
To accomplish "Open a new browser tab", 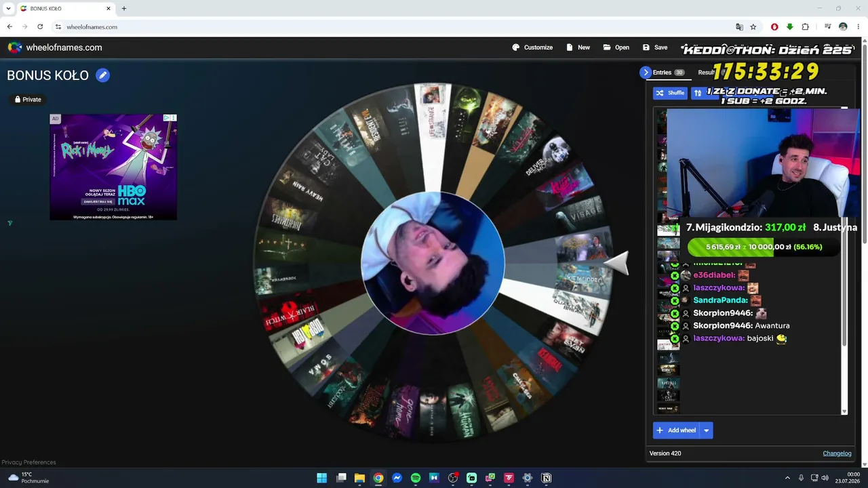I will [x=124, y=9].
